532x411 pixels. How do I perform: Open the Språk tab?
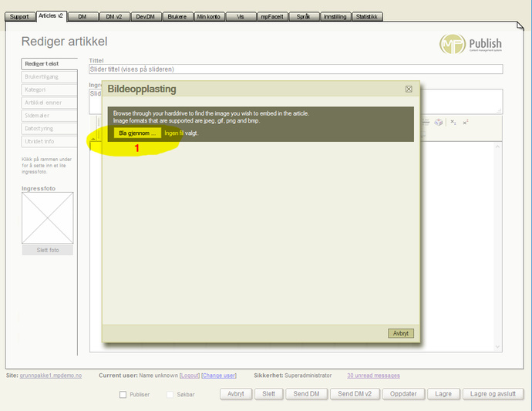point(303,16)
